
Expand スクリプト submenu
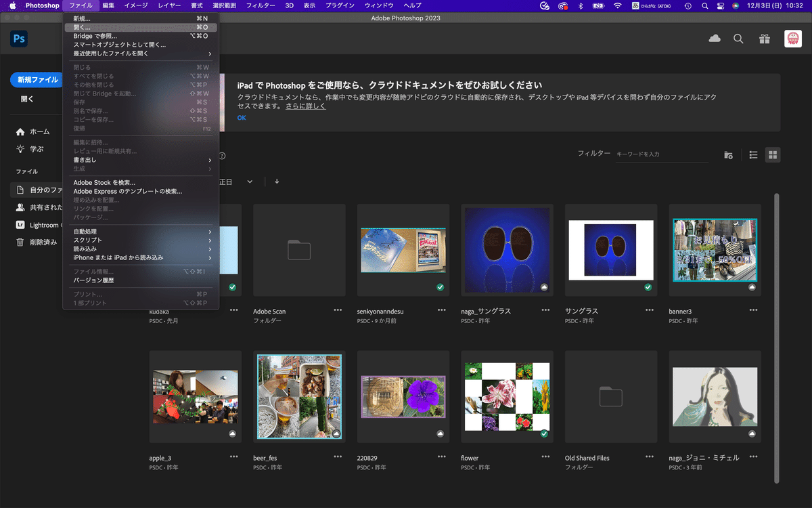(x=141, y=240)
